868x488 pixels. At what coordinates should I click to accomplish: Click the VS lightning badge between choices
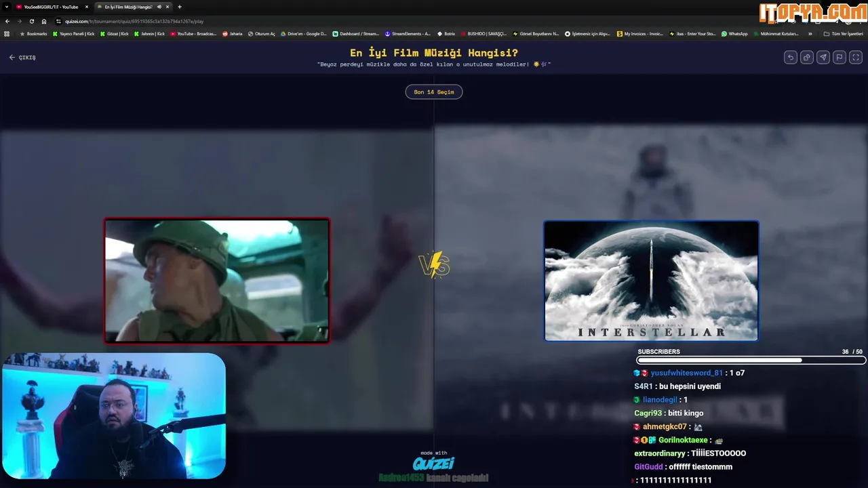point(435,264)
